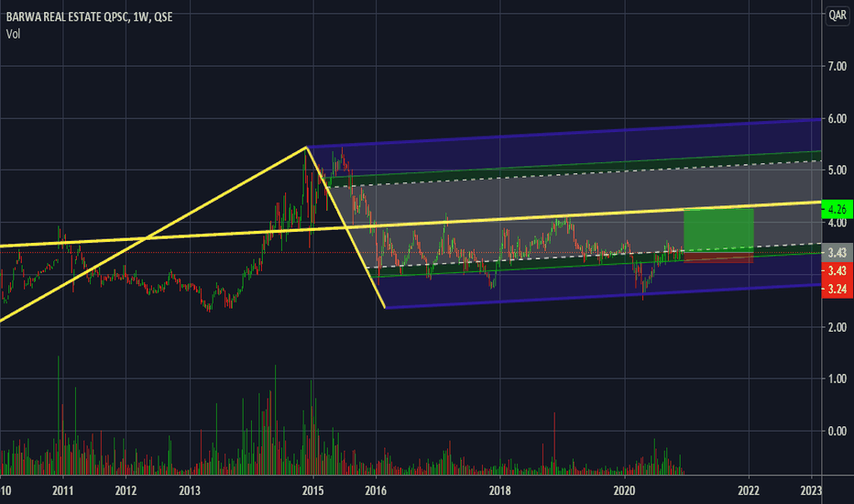Click the 2016 time axis label
The image size is (854, 504).
(376, 491)
